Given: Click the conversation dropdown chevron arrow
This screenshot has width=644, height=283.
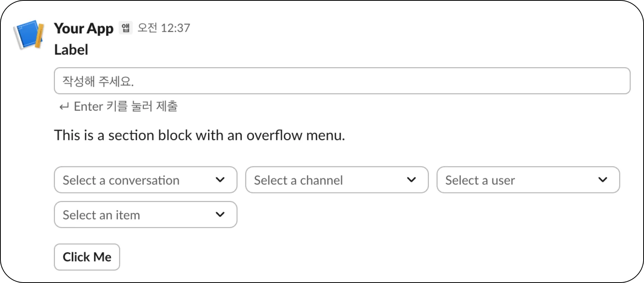Looking at the screenshot, I should pyautogui.click(x=220, y=180).
